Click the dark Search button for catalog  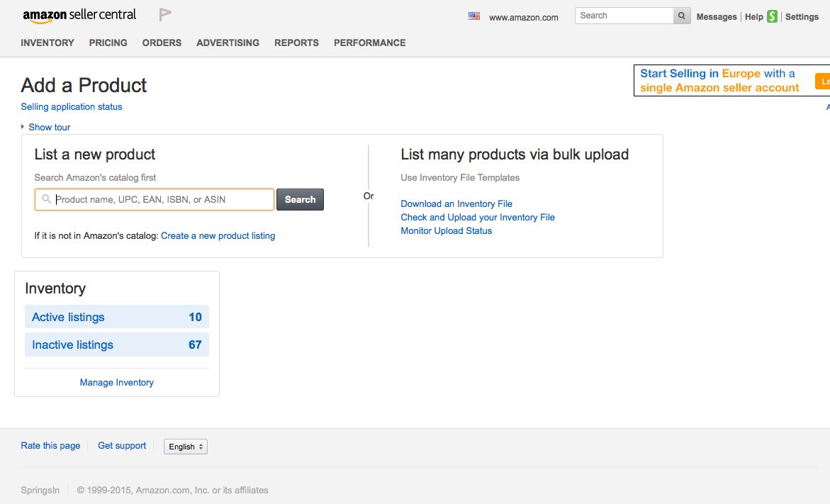pos(300,200)
